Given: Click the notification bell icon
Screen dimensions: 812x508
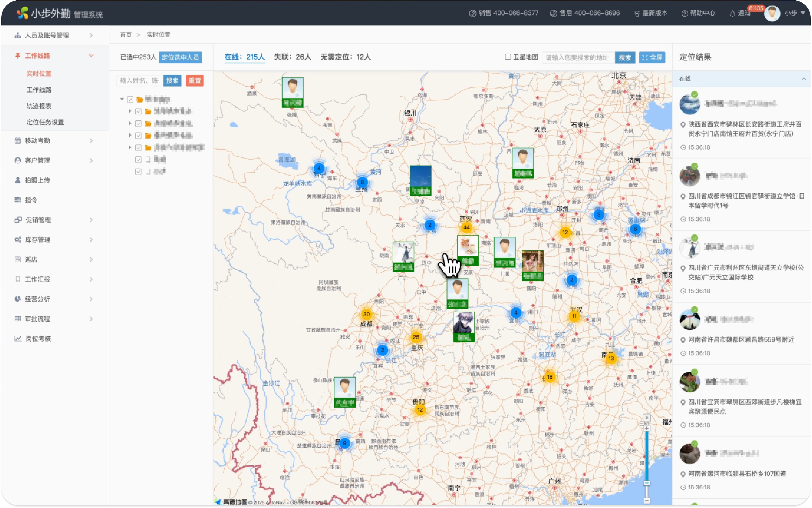Looking at the screenshot, I should point(732,13).
